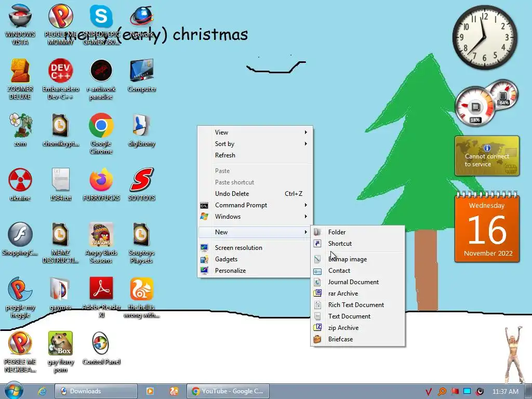Choose Gadgets from context menu

click(x=255, y=259)
